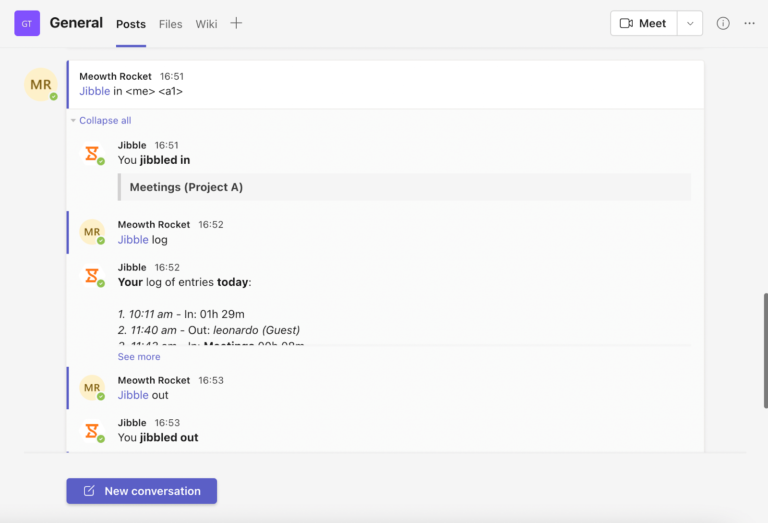Click Jibble bot avatar at 16:51
Image resolution: width=768 pixels, height=523 pixels.
coord(92,154)
